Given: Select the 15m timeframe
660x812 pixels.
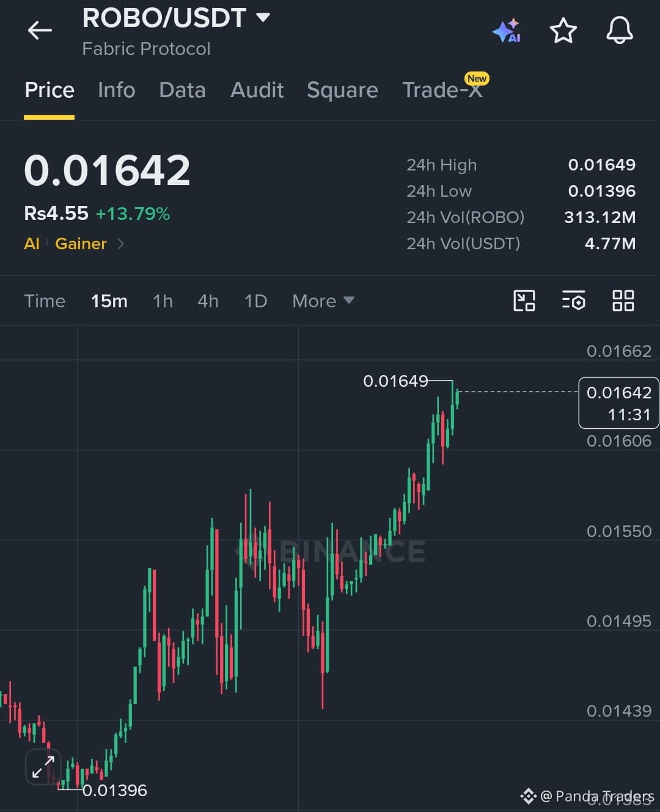Looking at the screenshot, I should coord(109,301).
